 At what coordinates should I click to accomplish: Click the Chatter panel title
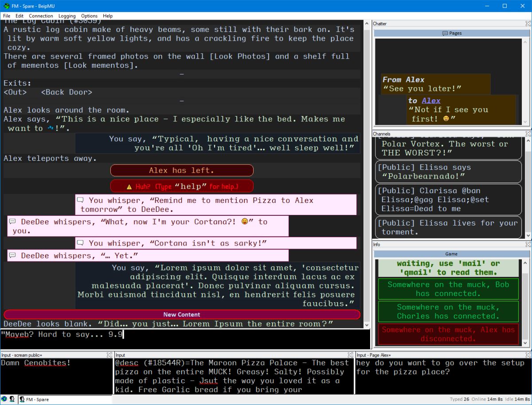tap(380, 23)
